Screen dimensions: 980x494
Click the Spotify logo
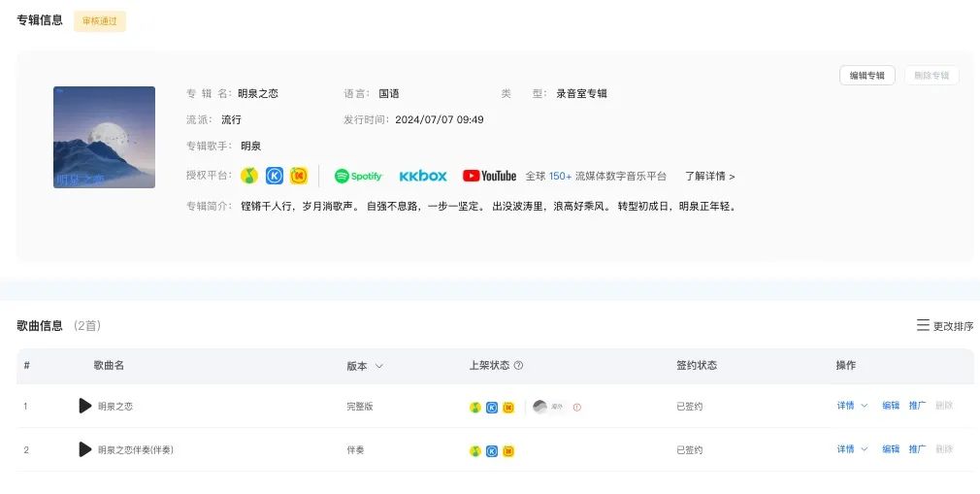359,176
